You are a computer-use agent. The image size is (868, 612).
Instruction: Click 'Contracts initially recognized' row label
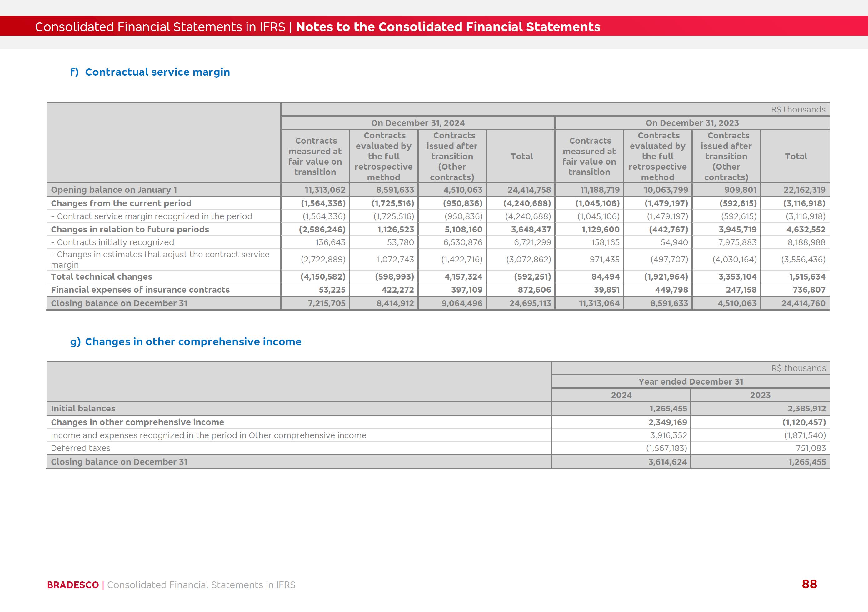(112, 242)
